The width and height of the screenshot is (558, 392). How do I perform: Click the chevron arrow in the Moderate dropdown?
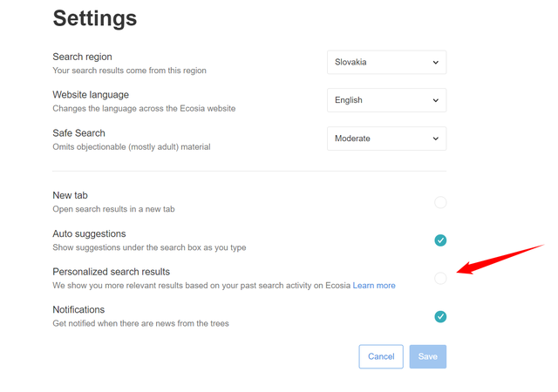click(x=436, y=139)
